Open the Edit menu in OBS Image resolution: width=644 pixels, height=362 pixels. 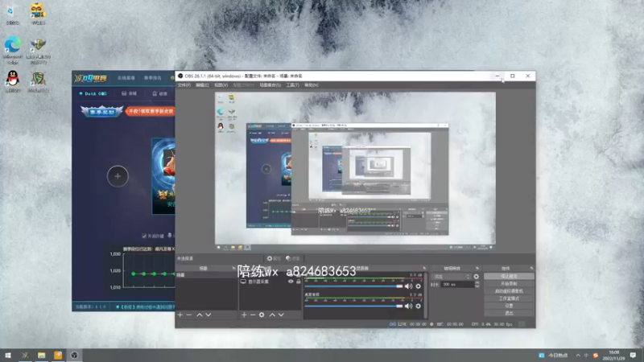point(202,85)
